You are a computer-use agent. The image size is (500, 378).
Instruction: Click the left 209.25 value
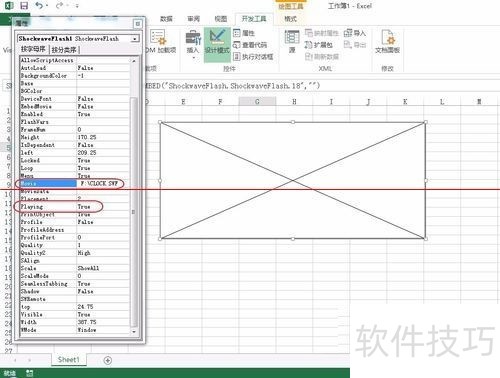103,152
